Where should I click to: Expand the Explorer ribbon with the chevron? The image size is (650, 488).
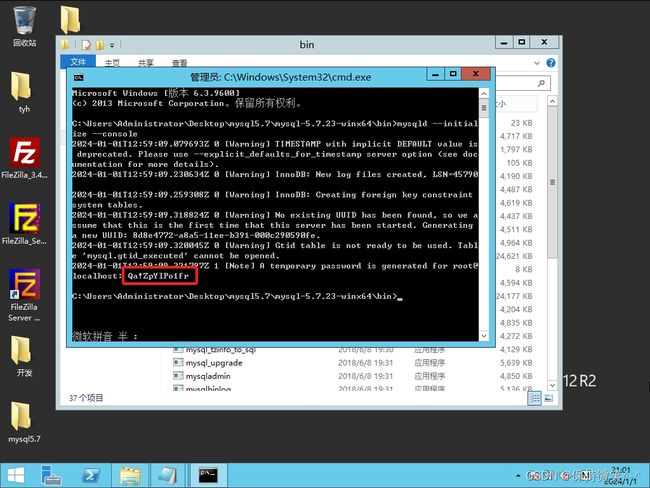click(537, 63)
